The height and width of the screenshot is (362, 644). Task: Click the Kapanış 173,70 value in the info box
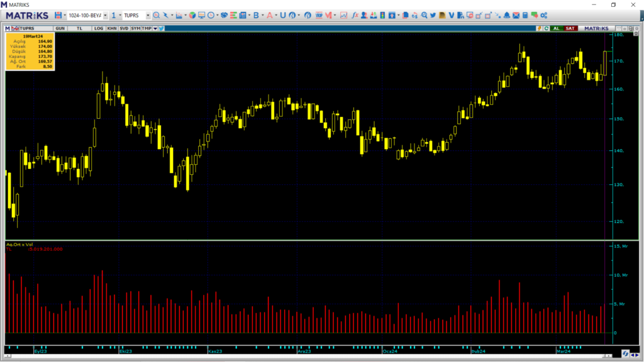(x=45, y=56)
